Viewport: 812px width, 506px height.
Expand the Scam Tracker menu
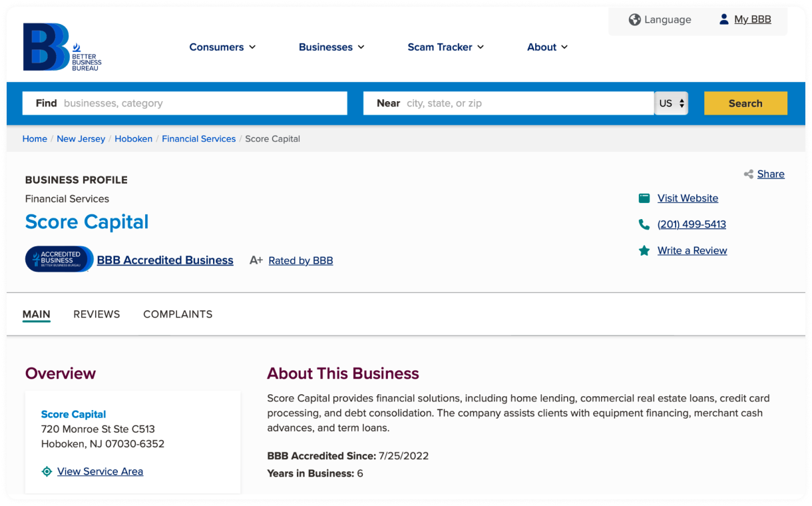[x=446, y=47]
